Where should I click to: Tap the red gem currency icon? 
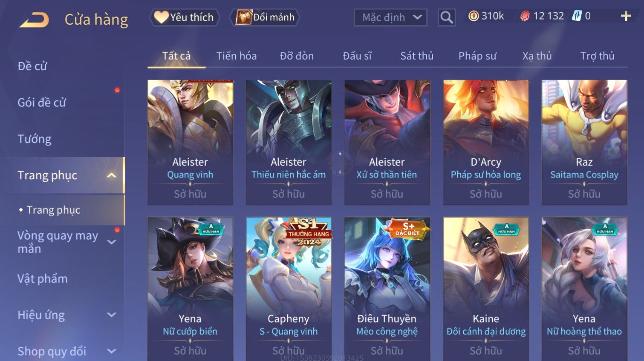[x=525, y=16]
